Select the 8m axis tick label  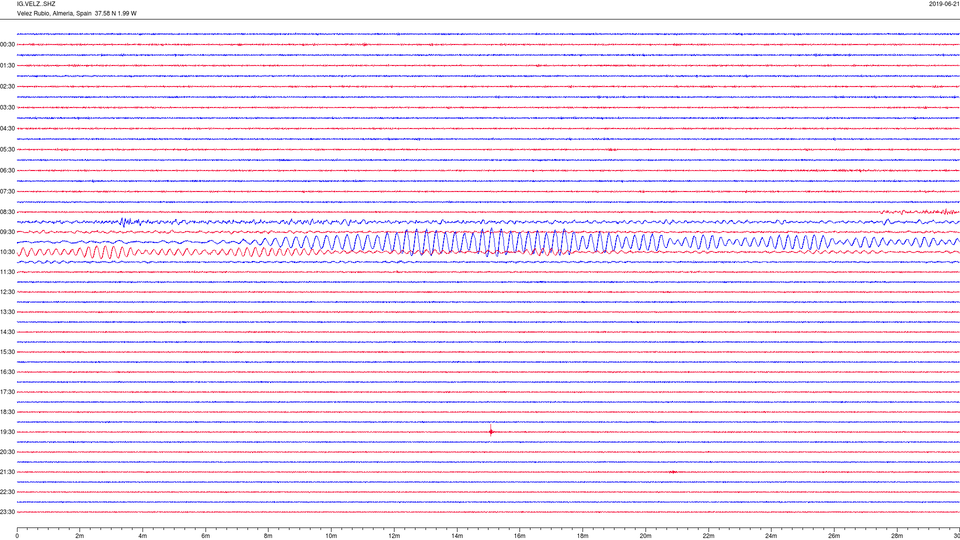(268, 536)
